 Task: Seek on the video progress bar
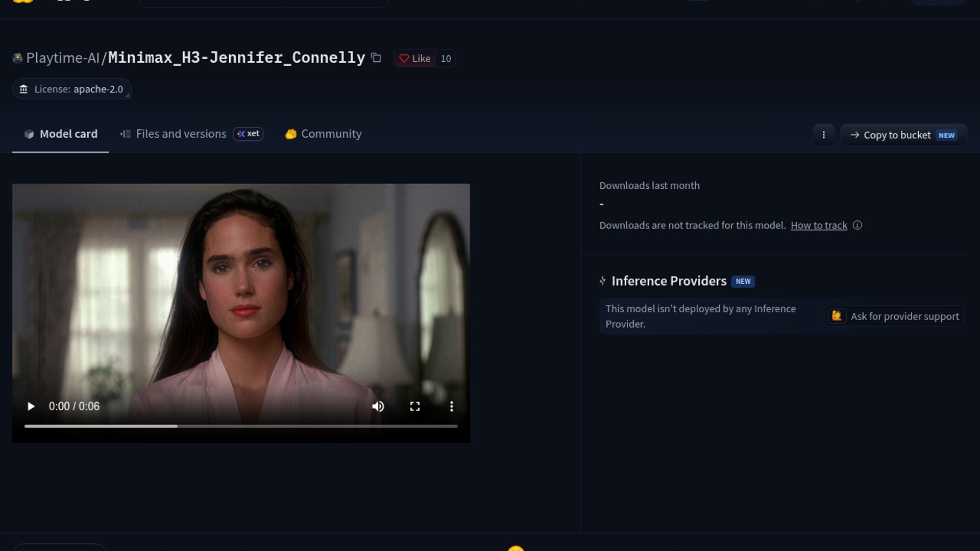241,426
